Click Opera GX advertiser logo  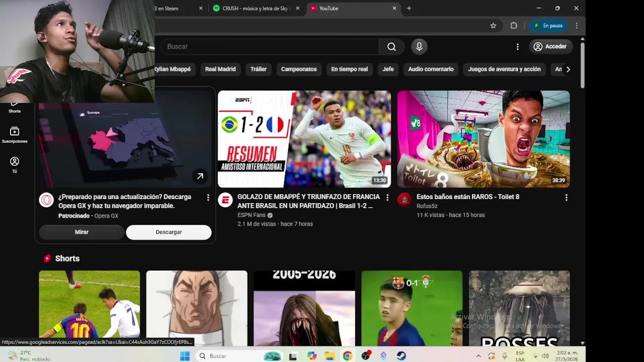click(x=46, y=200)
